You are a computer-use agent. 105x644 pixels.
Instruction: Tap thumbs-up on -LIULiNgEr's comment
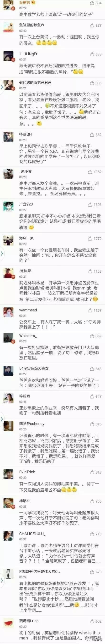click(x=92, y=54)
